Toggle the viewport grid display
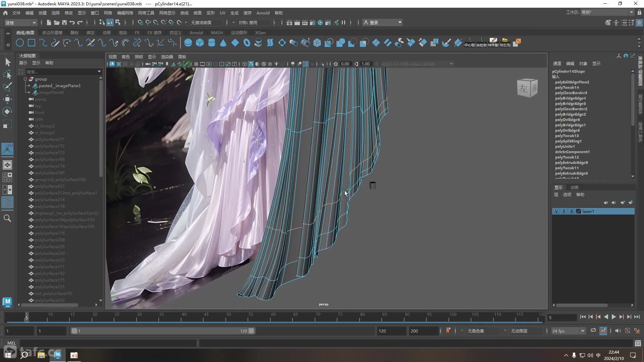644x362 pixels. pyautogui.click(x=196, y=64)
